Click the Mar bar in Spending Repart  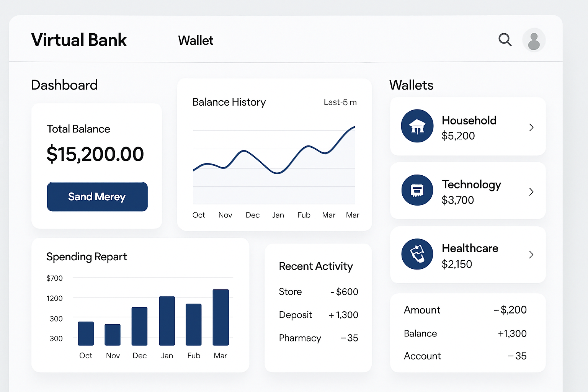[220, 317]
